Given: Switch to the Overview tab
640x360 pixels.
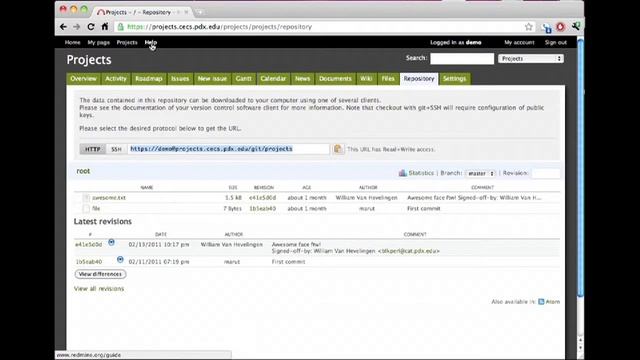Looking at the screenshot, I should 83,79.
